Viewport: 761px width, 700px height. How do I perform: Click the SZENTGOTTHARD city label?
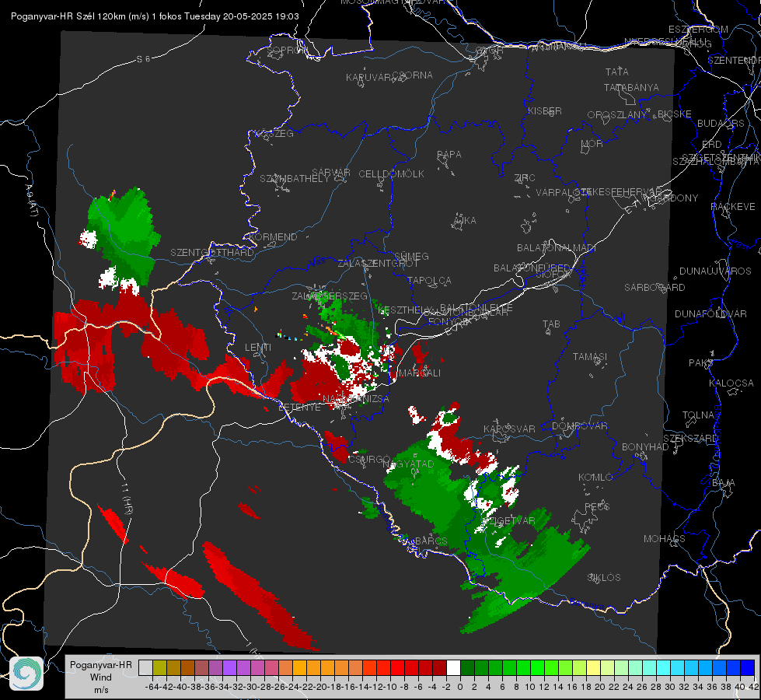(212, 253)
